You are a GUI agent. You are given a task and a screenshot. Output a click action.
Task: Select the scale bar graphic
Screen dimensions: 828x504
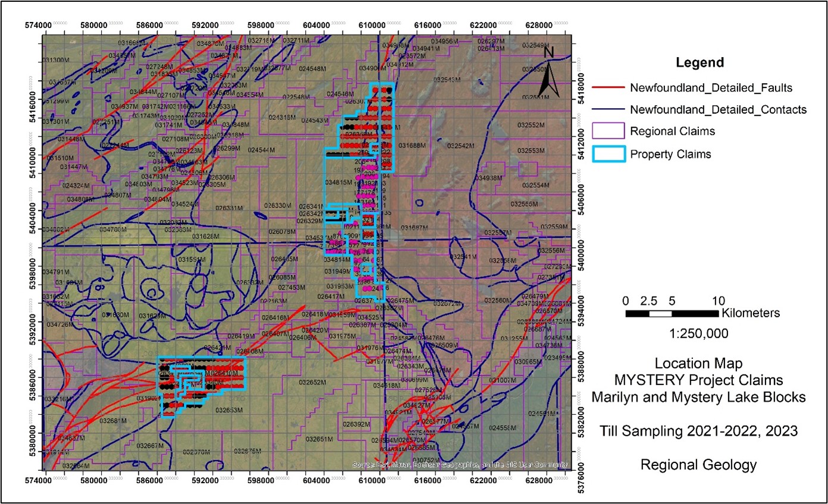pos(672,313)
